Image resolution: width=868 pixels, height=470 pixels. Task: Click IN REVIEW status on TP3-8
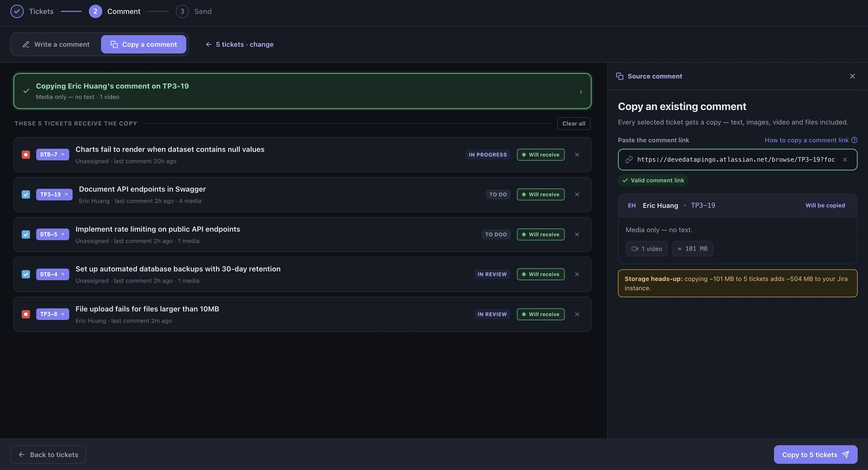coord(492,314)
